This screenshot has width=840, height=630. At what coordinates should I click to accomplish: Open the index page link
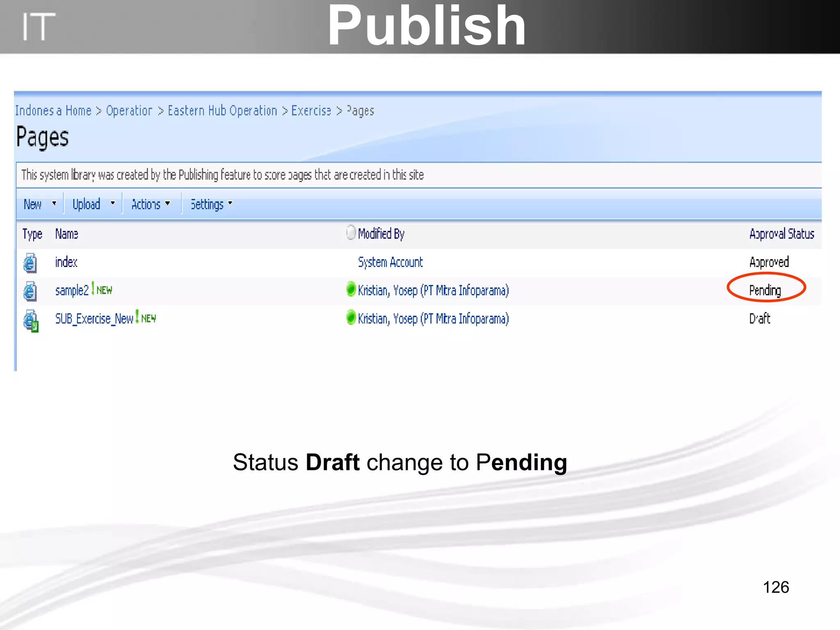(66, 262)
